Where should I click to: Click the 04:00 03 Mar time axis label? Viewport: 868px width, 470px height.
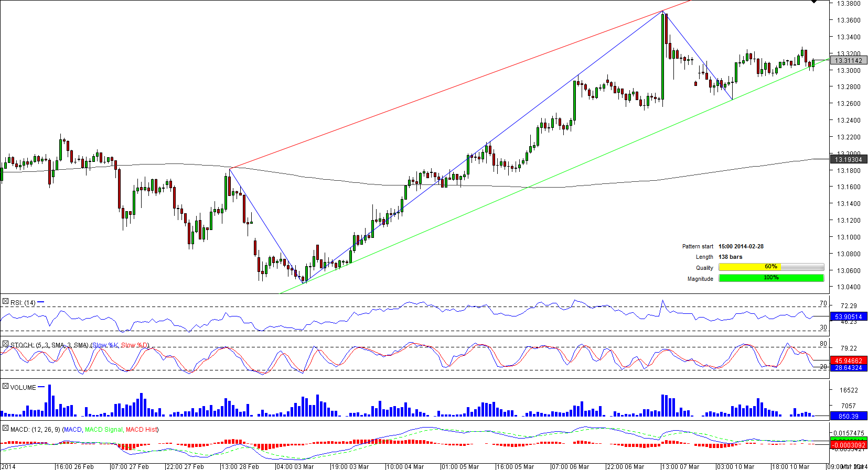pos(295,466)
